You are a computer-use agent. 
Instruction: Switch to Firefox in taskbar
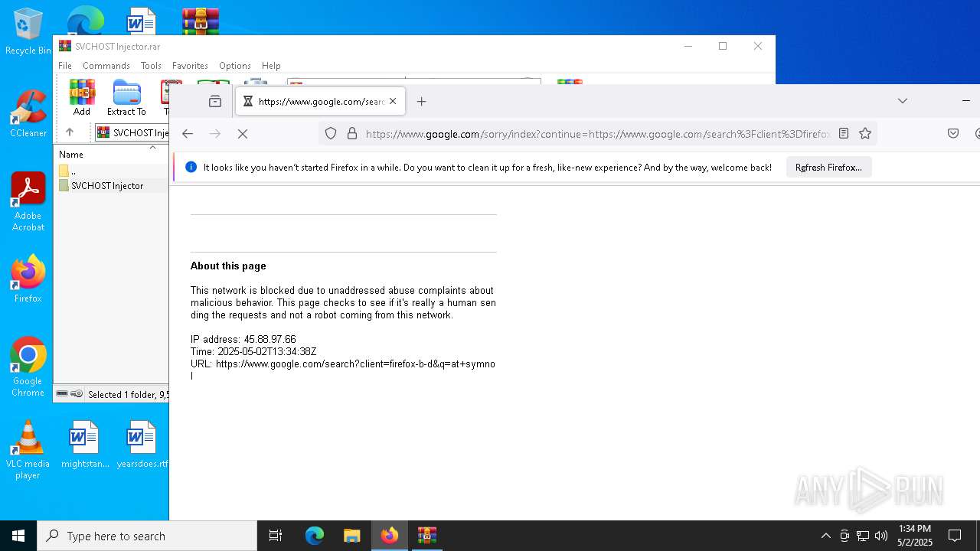click(x=390, y=536)
